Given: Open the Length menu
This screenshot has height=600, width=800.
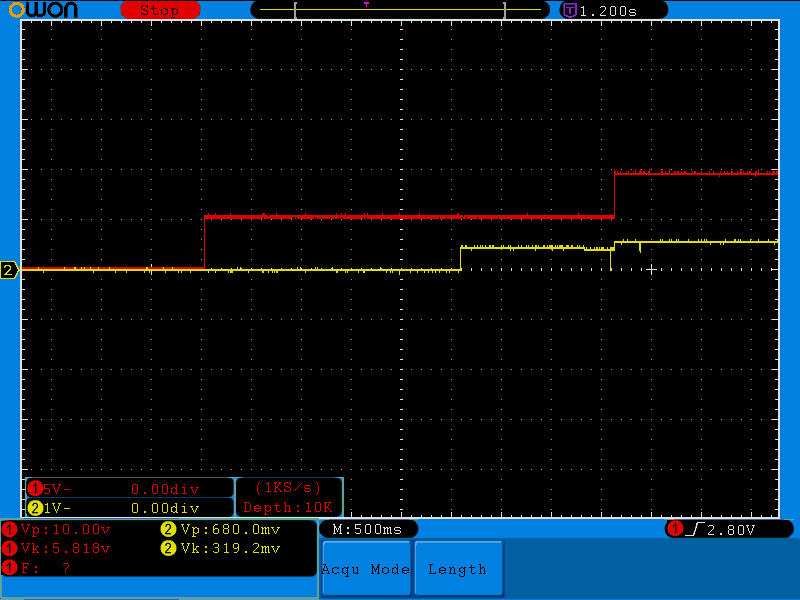Looking at the screenshot, I should pos(457,569).
